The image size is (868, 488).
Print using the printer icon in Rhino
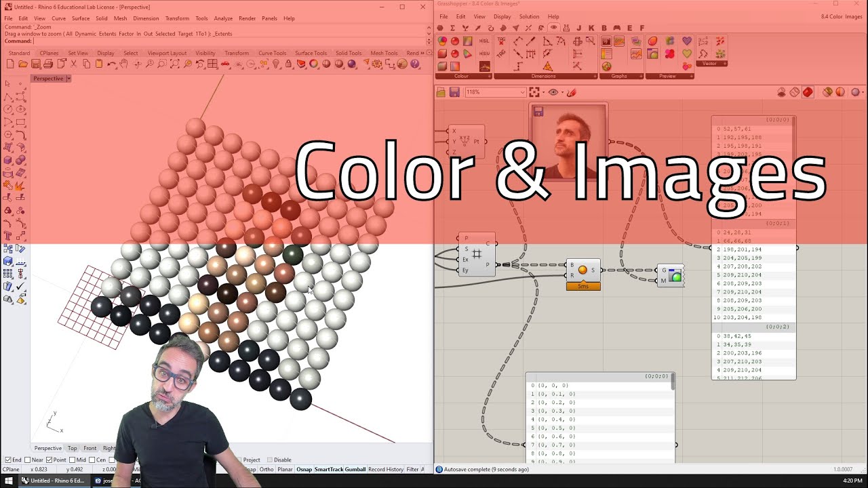[48, 64]
